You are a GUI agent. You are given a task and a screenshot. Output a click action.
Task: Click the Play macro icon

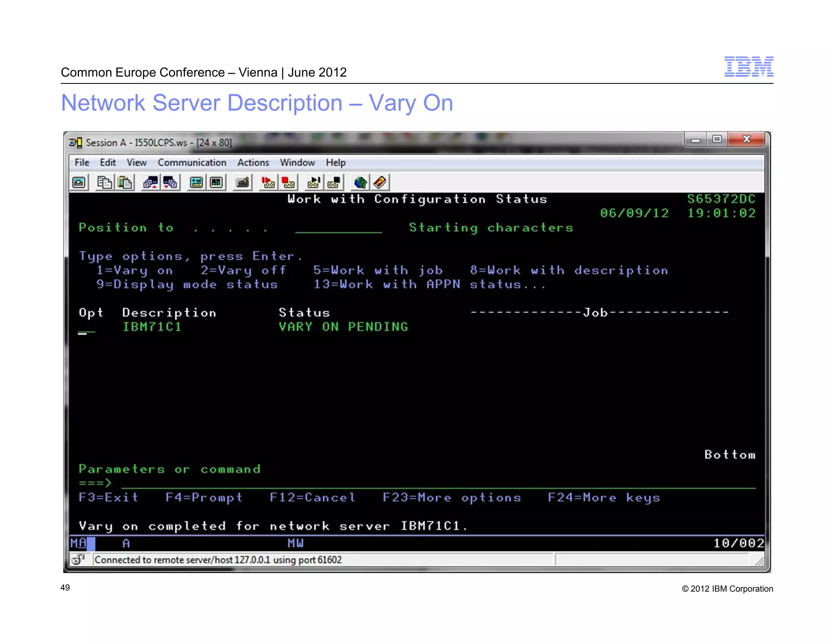click(314, 182)
